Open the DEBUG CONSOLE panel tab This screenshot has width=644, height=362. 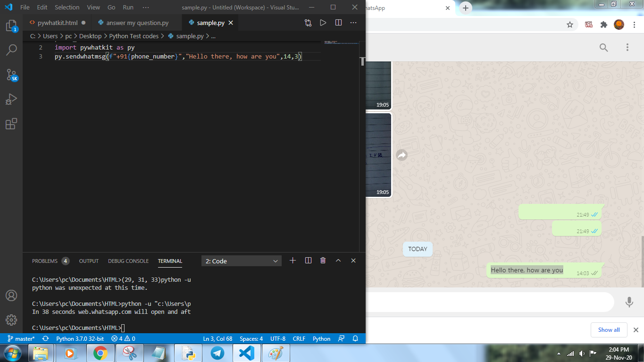coord(128,261)
